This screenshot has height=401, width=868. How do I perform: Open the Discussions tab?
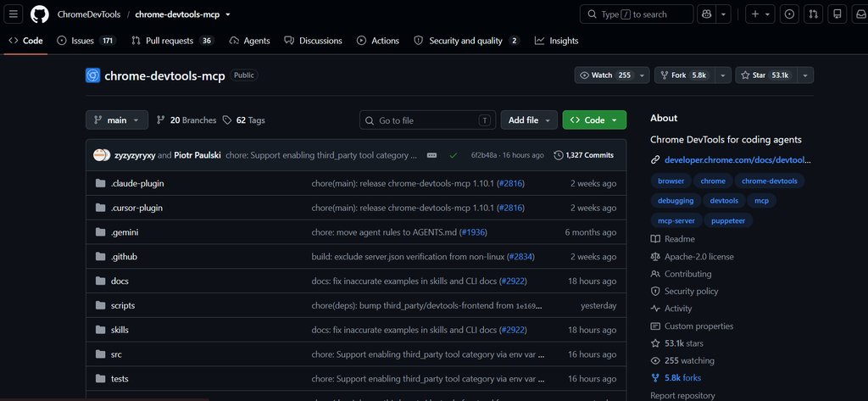tap(313, 41)
